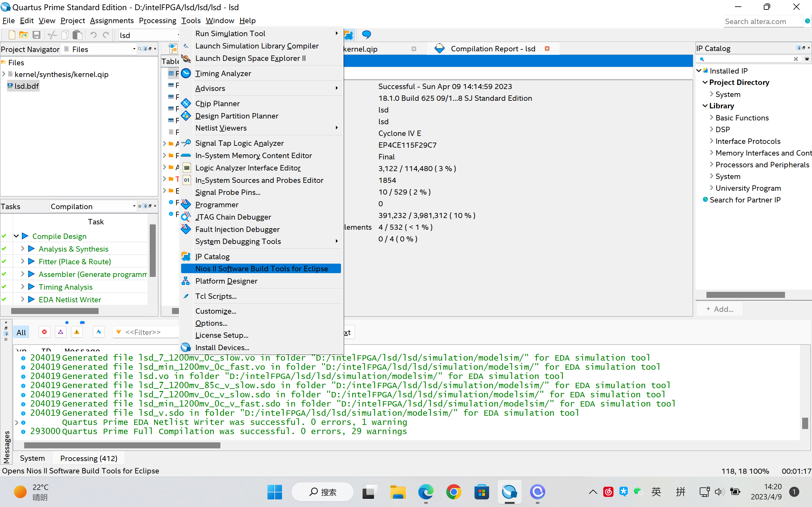The width and height of the screenshot is (812, 507).
Task: Click the Chip Planner icon
Action: point(186,104)
